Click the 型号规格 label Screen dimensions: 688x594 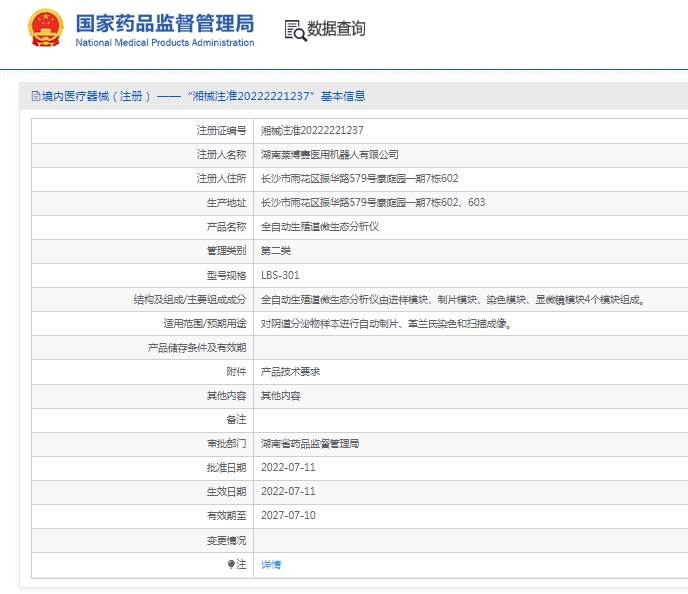click(x=226, y=276)
